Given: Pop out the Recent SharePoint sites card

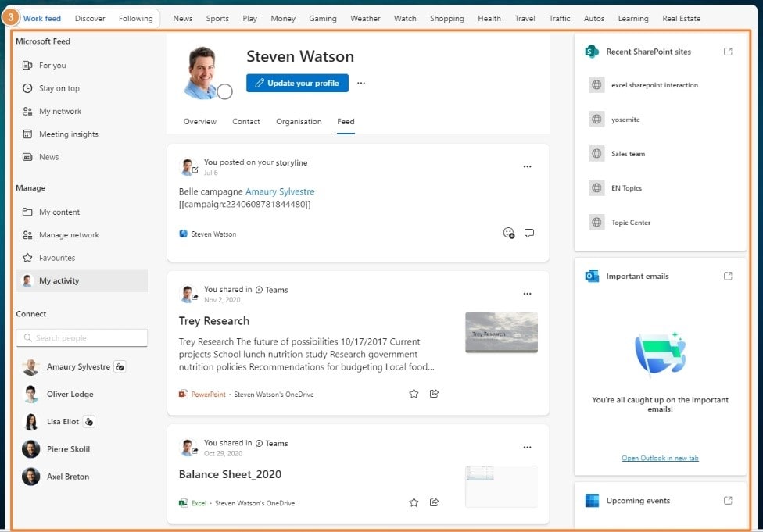Looking at the screenshot, I should pyautogui.click(x=728, y=52).
